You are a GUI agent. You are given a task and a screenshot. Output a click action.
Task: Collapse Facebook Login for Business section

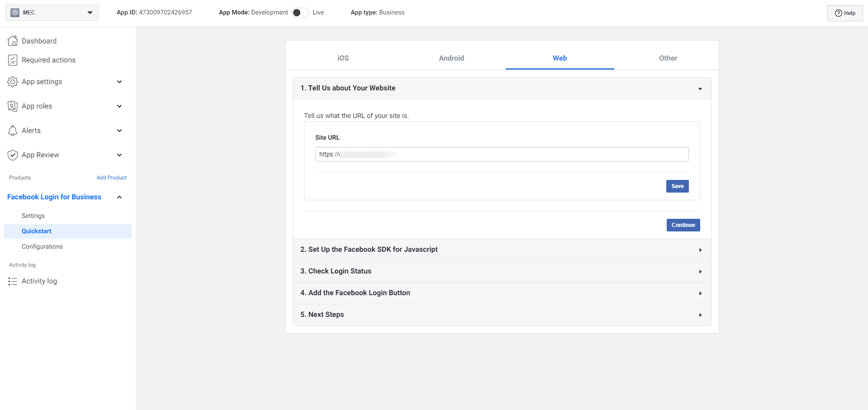pos(119,197)
